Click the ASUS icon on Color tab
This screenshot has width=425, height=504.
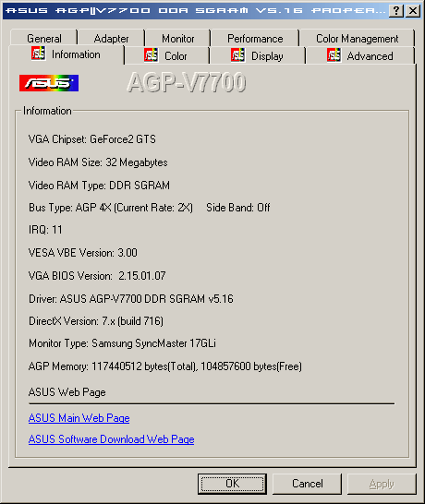(x=151, y=55)
